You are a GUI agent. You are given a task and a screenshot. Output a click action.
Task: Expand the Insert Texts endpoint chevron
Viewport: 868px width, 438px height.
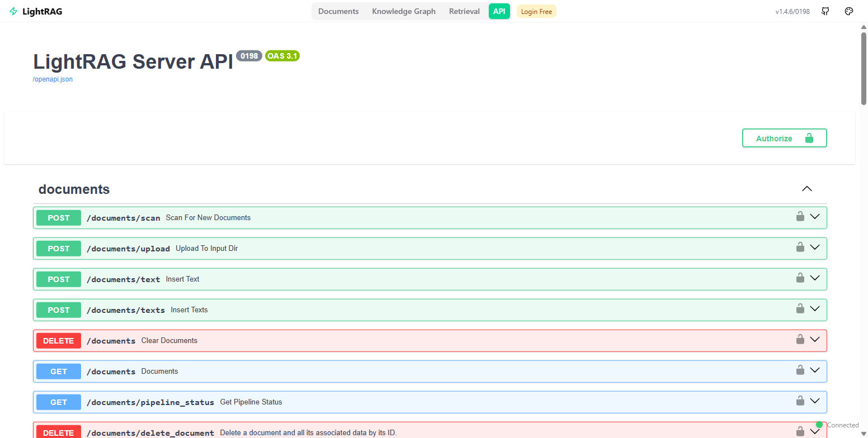pos(815,310)
